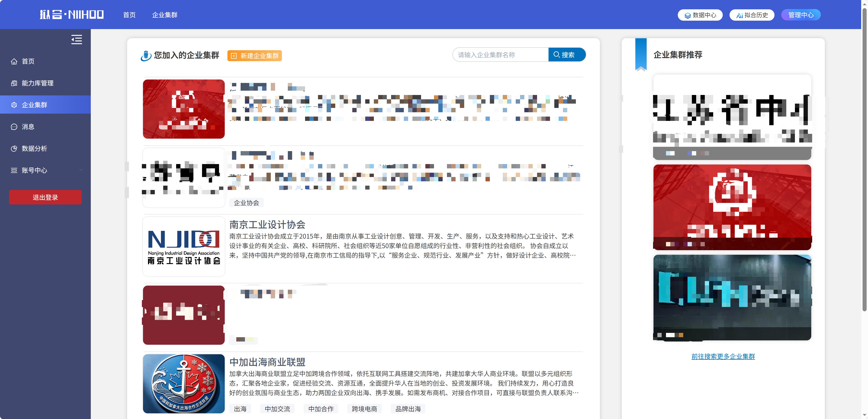
Task: Select 数据分析 in the sidebar
Action: click(45, 148)
